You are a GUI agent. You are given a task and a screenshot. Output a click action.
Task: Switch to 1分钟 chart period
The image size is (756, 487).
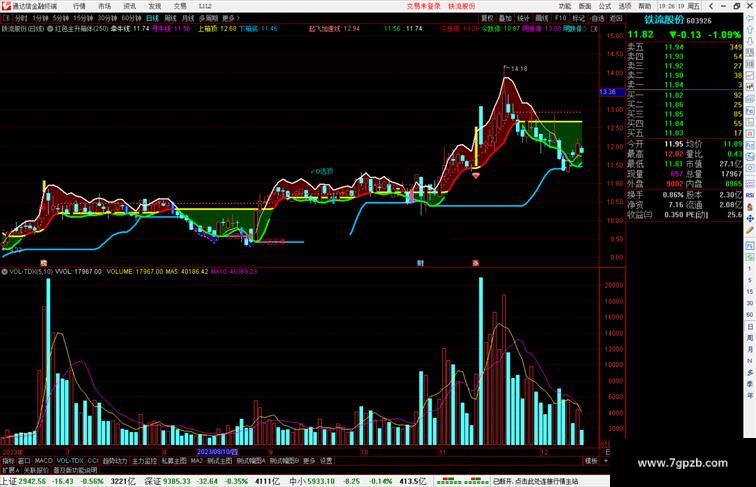40,18
